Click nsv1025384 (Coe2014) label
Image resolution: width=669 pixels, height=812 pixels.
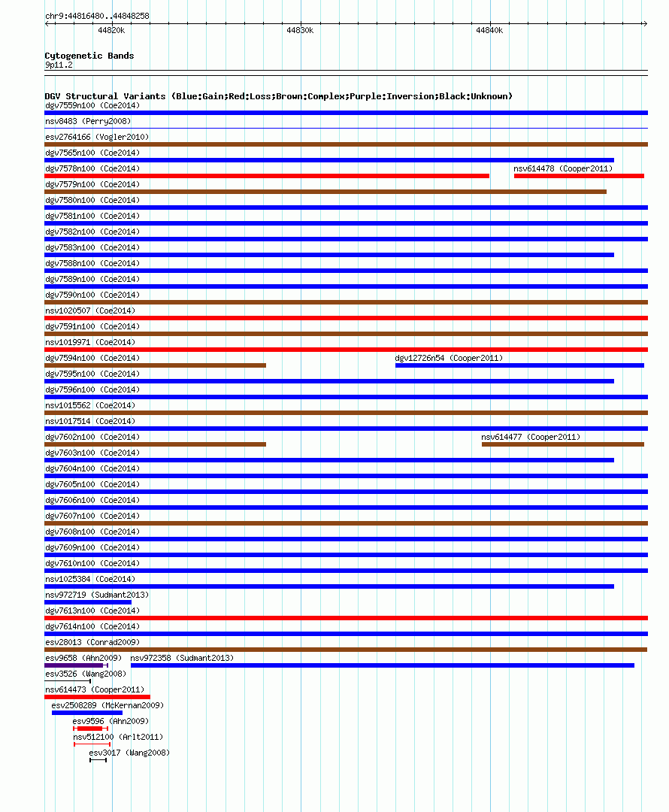click(x=90, y=580)
